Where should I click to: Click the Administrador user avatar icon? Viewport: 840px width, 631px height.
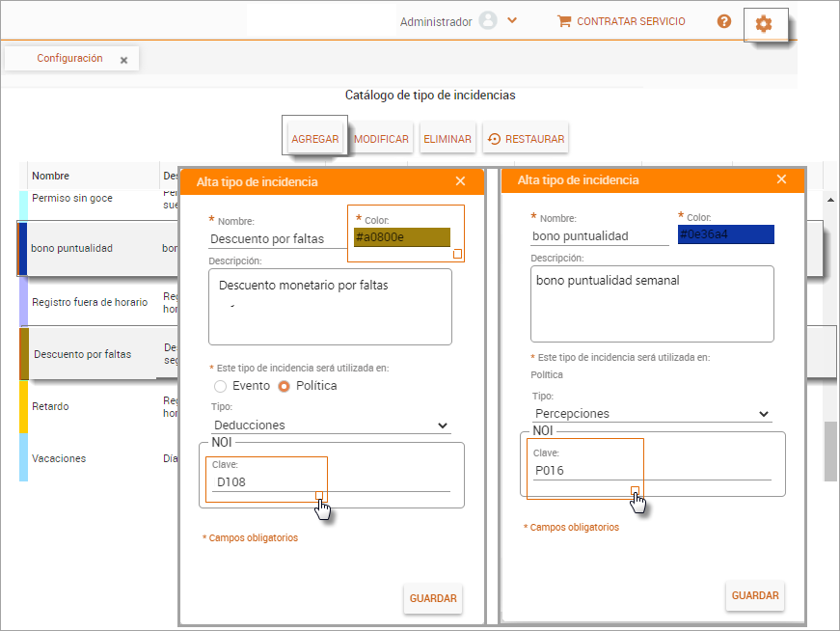click(488, 21)
